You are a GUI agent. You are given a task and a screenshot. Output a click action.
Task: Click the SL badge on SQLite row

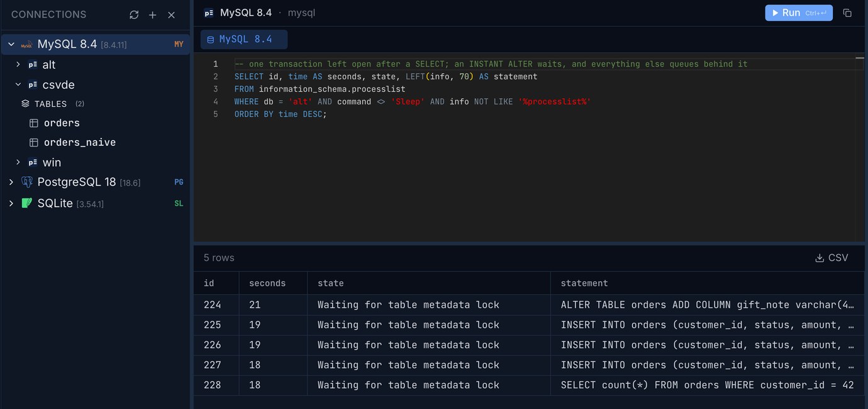(179, 203)
